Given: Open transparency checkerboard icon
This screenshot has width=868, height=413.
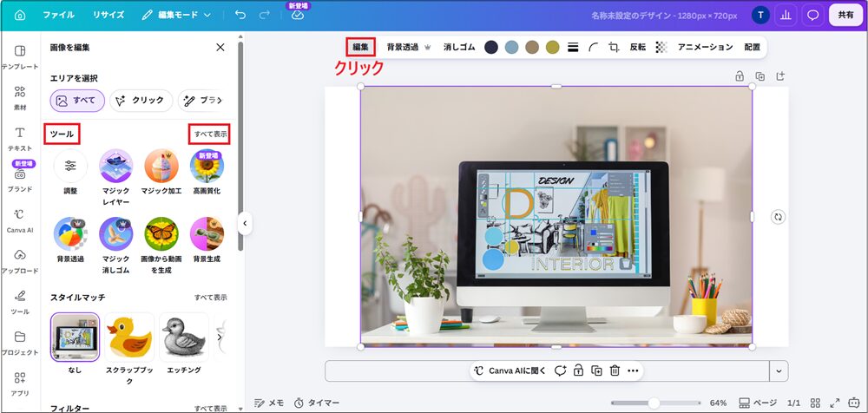Looking at the screenshot, I should coord(661,47).
